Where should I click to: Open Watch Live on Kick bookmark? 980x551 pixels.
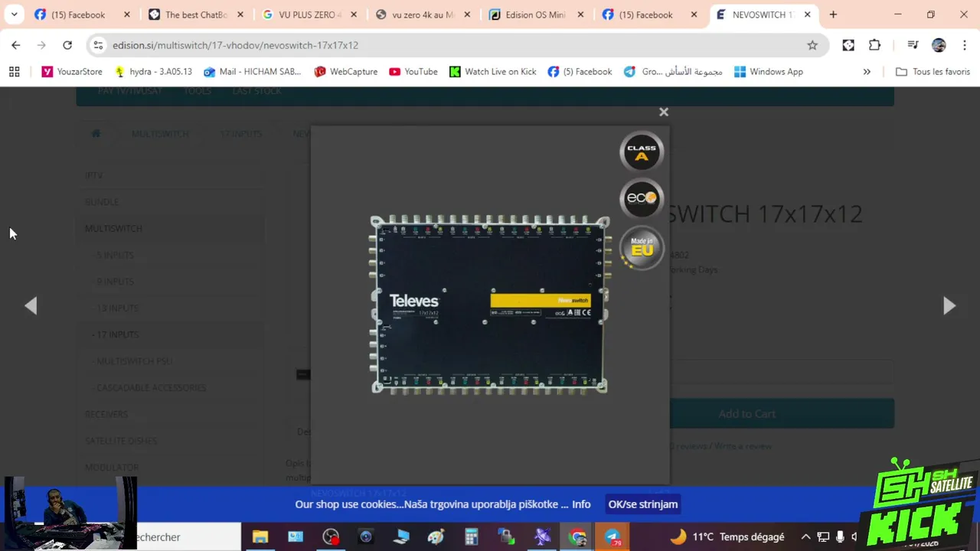[493, 72]
